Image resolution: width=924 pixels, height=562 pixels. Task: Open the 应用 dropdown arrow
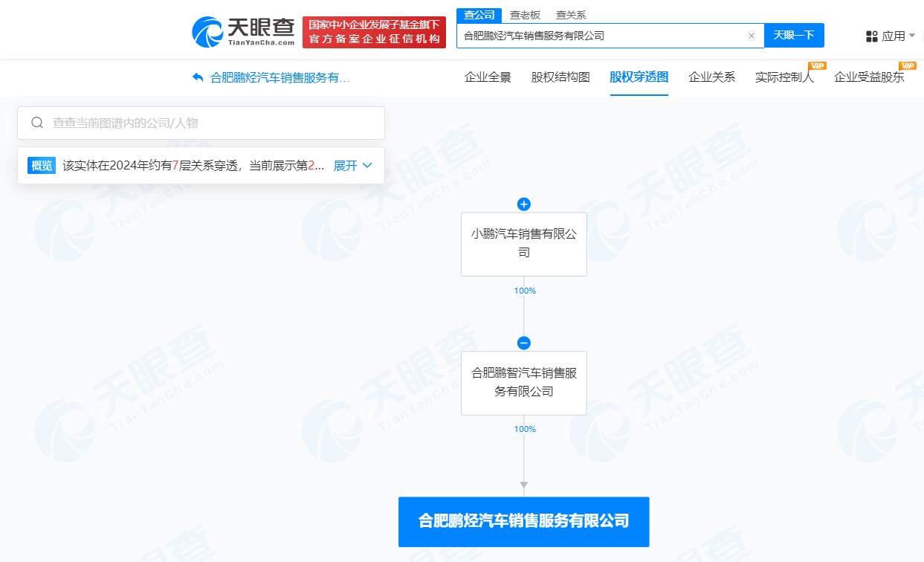tap(912, 36)
